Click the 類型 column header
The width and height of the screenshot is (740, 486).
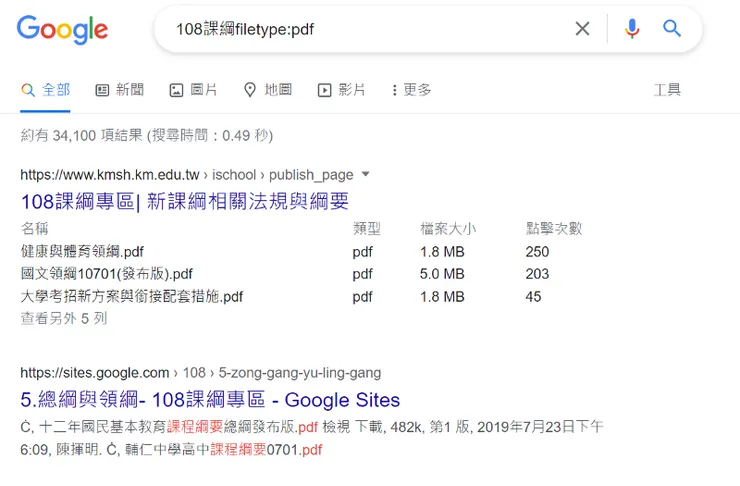(367, 229)
